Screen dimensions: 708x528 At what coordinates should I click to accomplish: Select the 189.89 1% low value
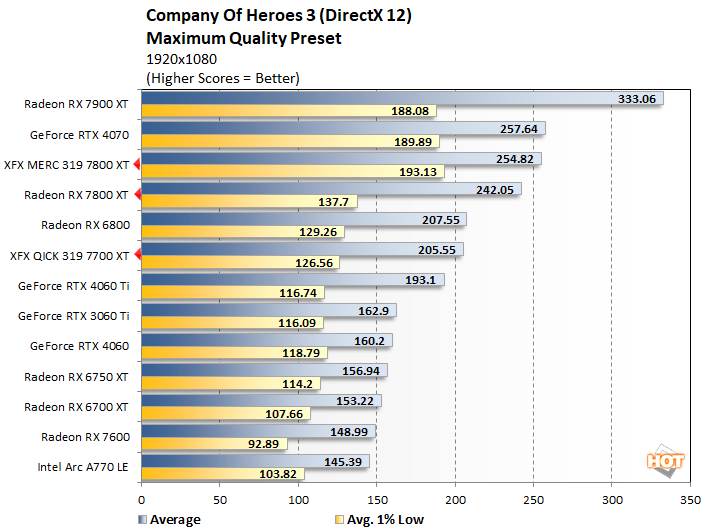[x=413, y=142]
